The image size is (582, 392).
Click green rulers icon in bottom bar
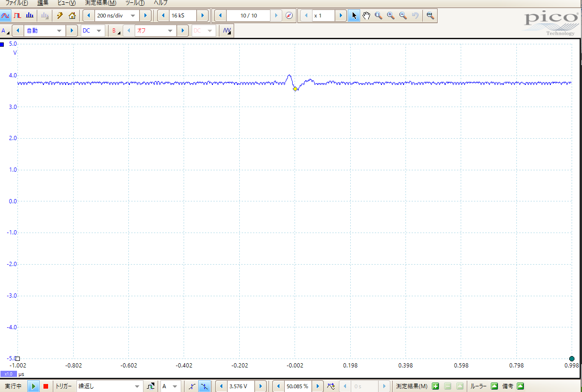click(x=495, y=386)
